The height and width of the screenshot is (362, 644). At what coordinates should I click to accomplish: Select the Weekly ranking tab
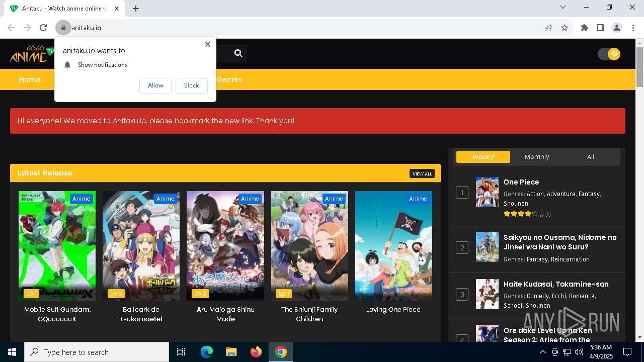483,157
